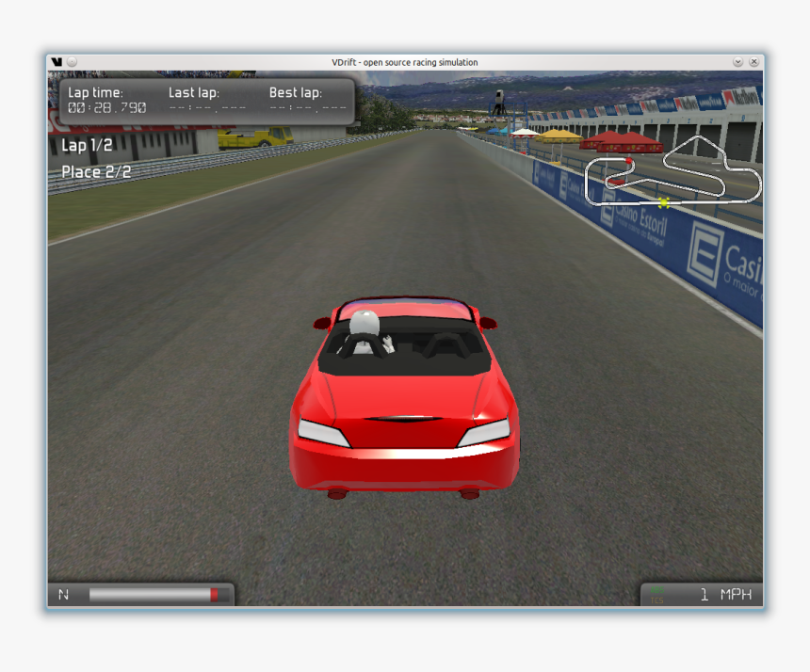Click the green ABS status icon
810x672 pixels.
656,589
